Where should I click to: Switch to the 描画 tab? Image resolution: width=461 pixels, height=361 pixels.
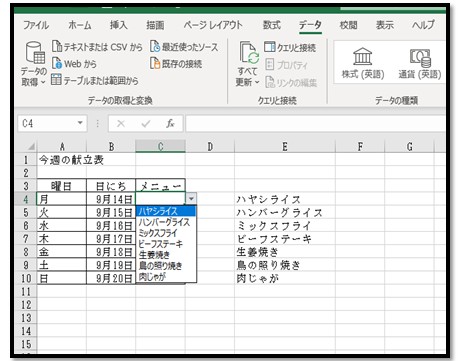tap(155, 25)
